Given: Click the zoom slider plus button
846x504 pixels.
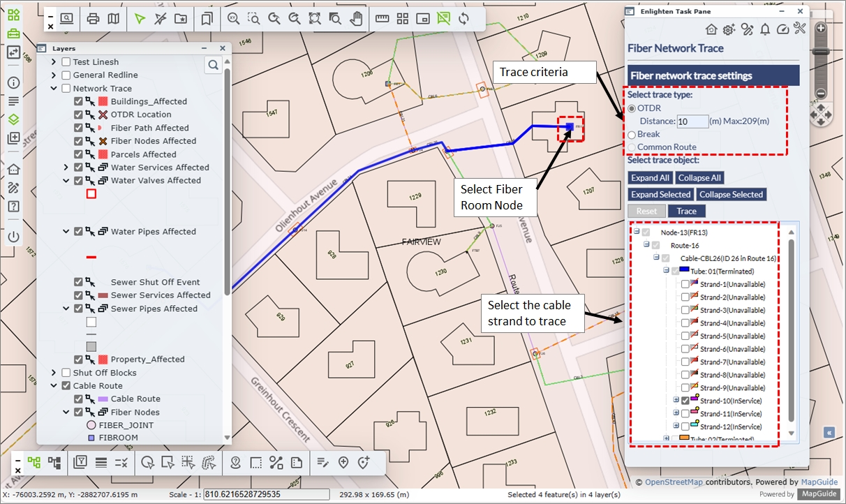Looking at the screenshot, I should [821, 29].
